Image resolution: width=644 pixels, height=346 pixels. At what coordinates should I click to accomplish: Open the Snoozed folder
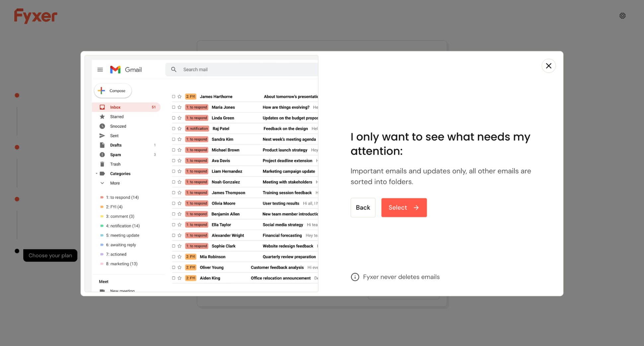[x=118, y=126]
